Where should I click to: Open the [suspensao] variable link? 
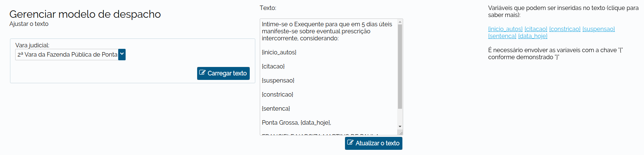(x=598, y=29)
